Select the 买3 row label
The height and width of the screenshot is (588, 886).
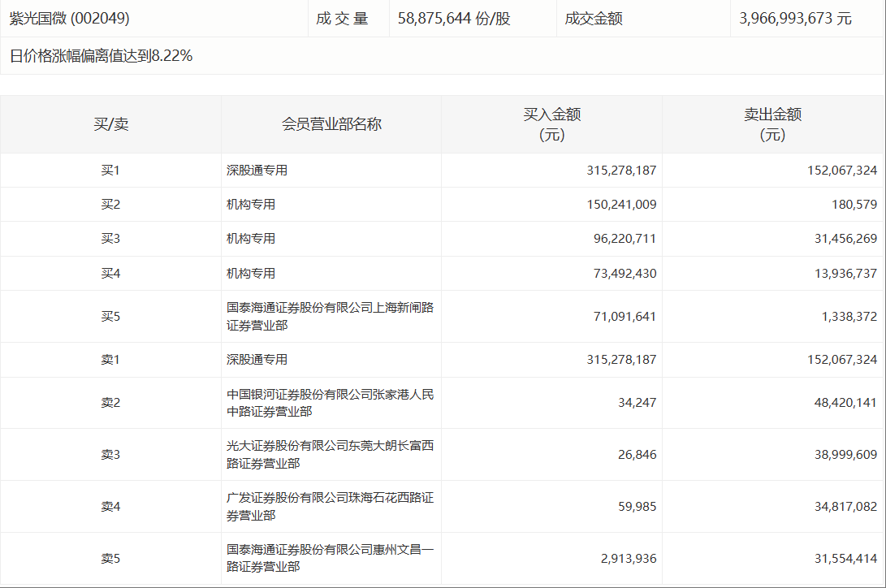[110, 238]
